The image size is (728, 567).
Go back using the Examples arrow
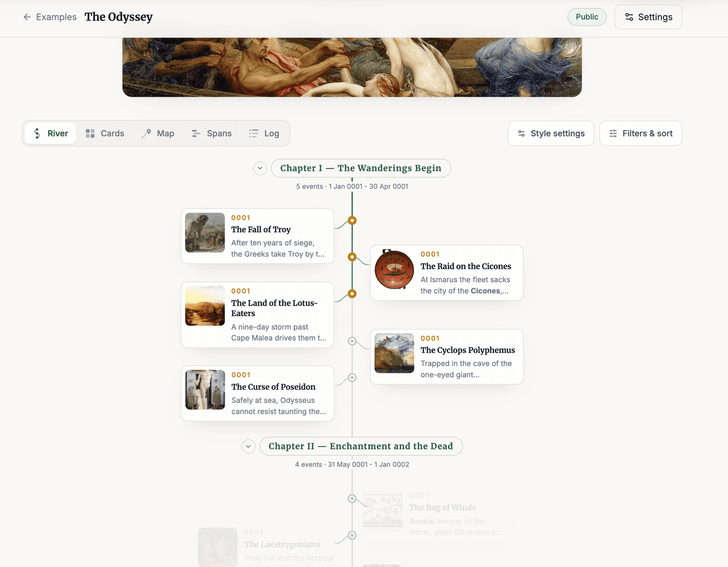(x=27, y=17)
